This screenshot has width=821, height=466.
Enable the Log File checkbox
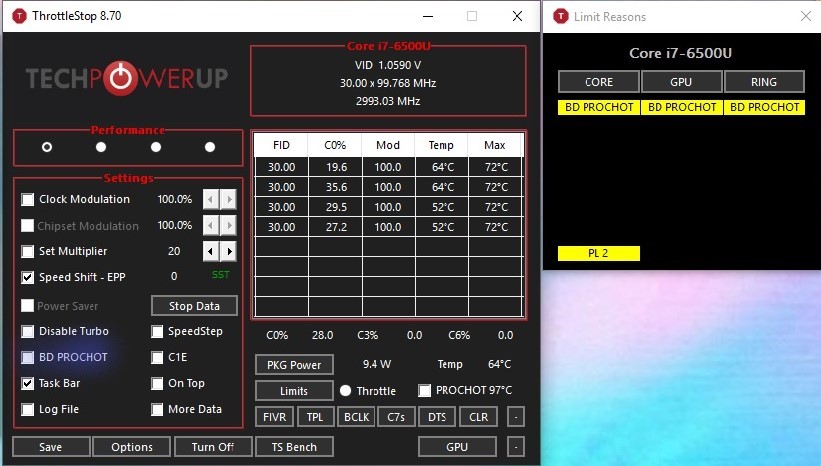(27, 409)
